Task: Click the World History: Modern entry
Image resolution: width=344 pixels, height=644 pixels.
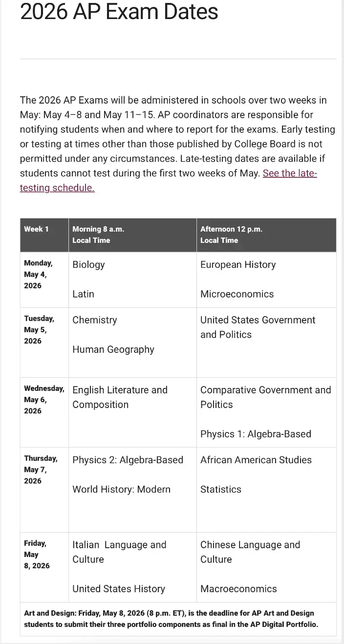Action: coord(121,489)
